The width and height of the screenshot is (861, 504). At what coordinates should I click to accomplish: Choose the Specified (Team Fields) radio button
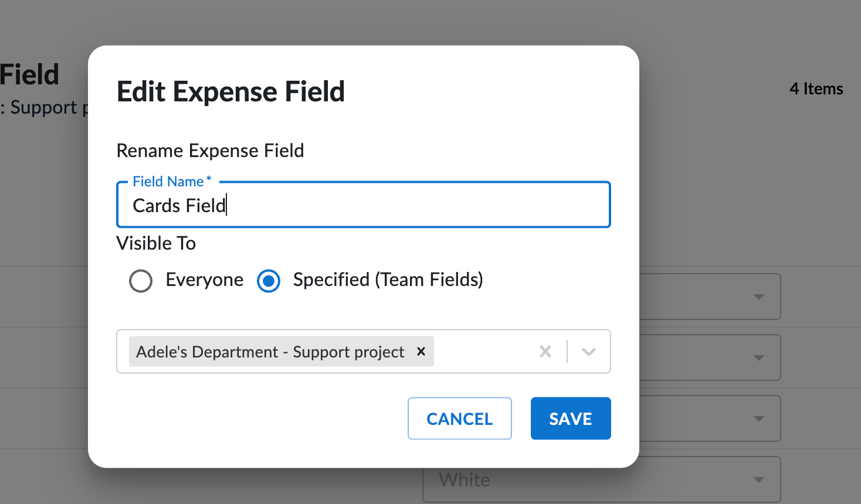tap(269, 281)
